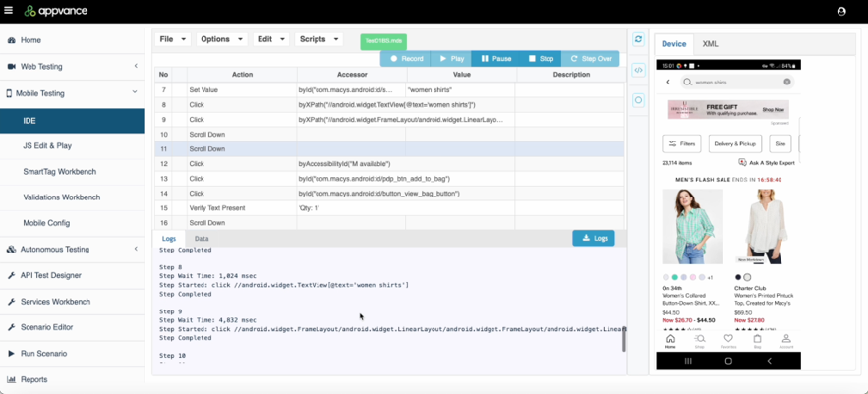Open the hamburger menu icon
This screenshot has height=394, width=868.
pos(8,11)
